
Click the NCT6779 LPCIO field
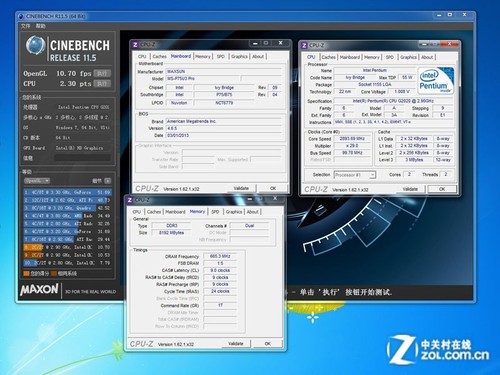pos(224,103)
